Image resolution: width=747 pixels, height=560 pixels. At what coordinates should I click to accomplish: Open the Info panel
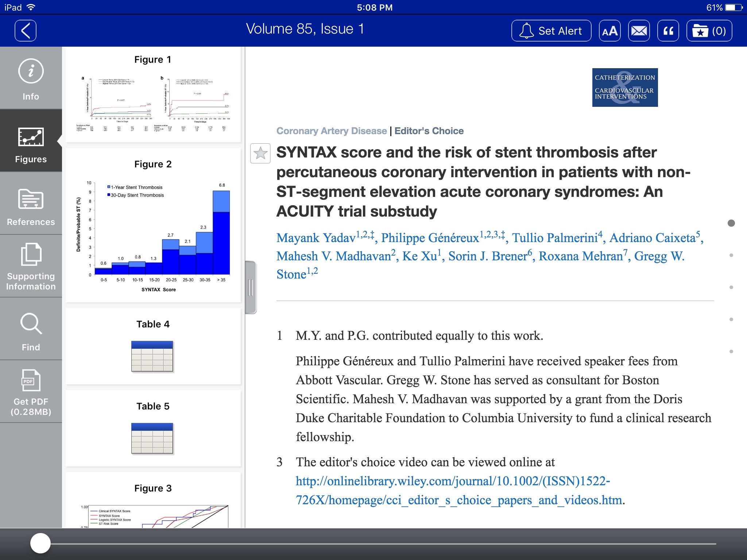31,79
